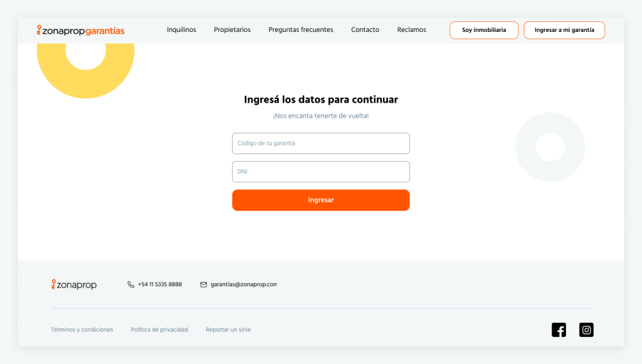642x364 pixels.
Task: Open the Instagram icon in the footer
Action: click(x=586, y=330)
